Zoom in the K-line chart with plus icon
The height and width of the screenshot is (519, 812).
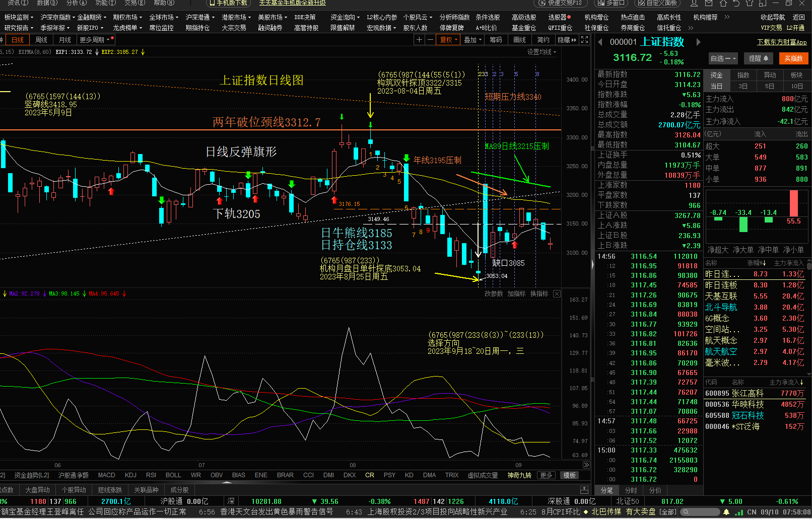[419, 40]
